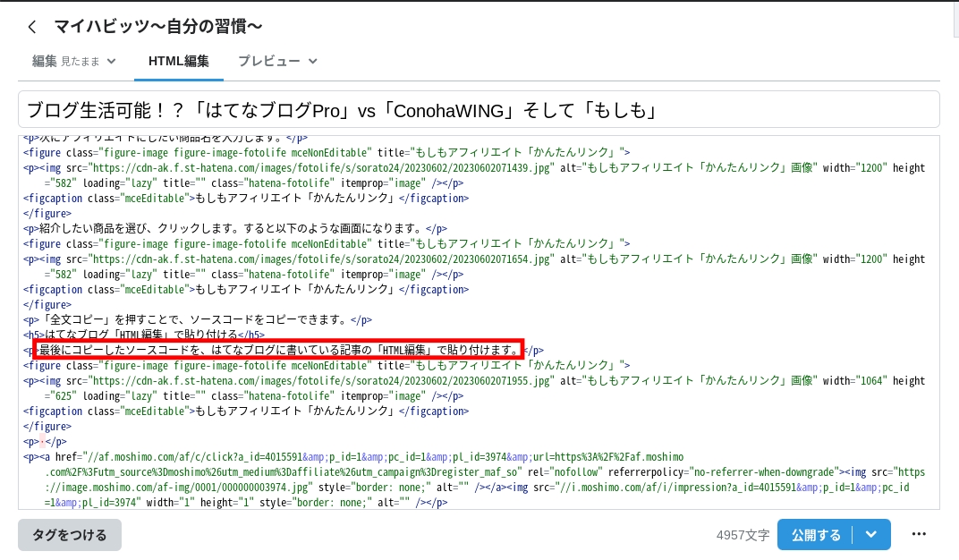959x560 pixels.
Task: Click the article title input field
Action: (x=479, y=108)
